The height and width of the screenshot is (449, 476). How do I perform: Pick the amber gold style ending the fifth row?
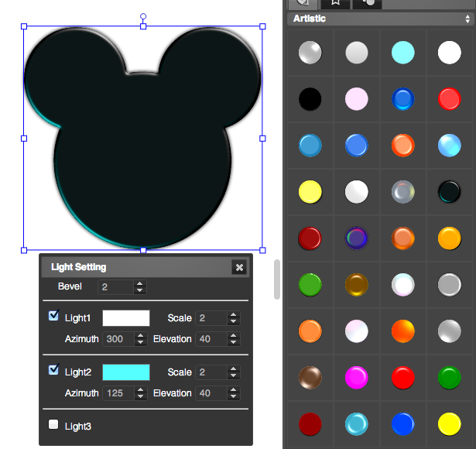tap(449, 238)
